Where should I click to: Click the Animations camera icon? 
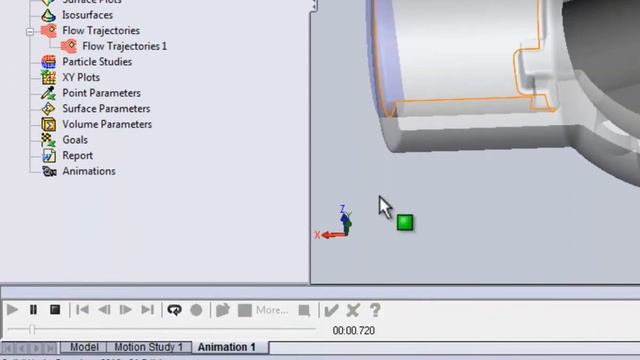tap(49, 171)
